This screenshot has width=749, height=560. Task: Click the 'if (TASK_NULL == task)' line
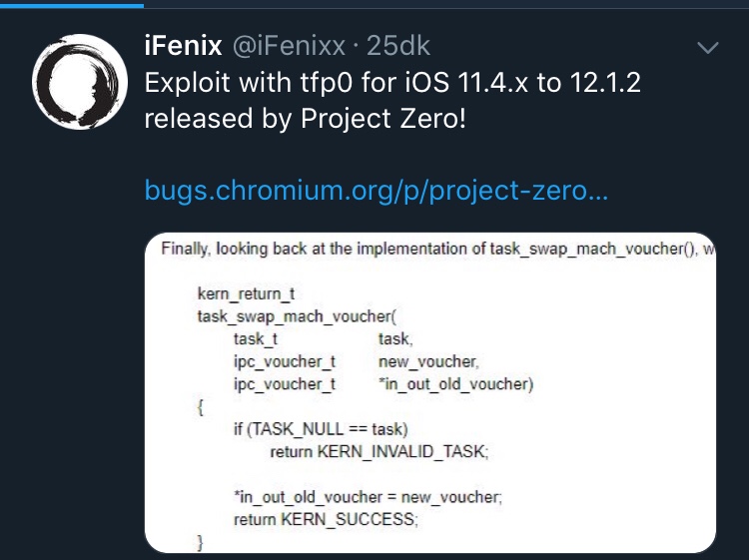pyautogui.click(x=321, y=429)
